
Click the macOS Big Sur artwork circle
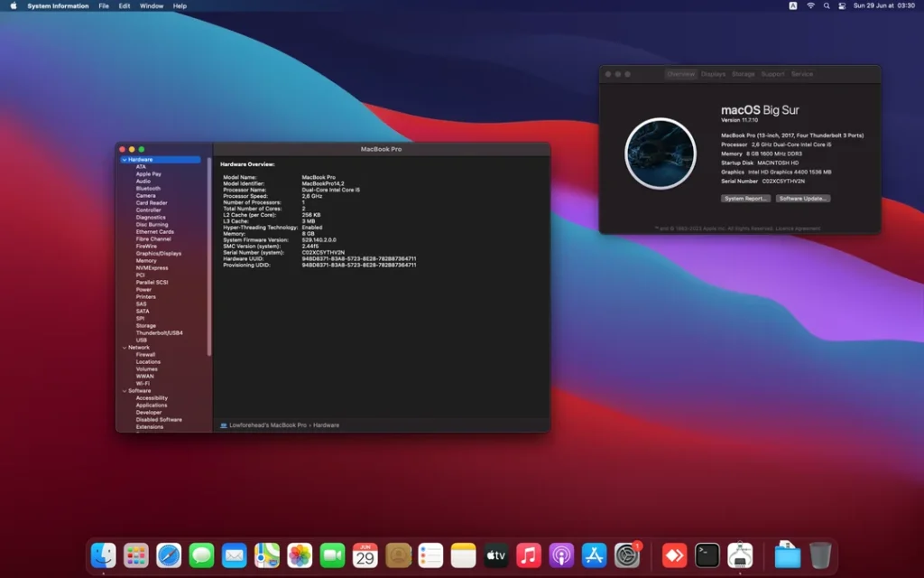(x=660, y=154)
